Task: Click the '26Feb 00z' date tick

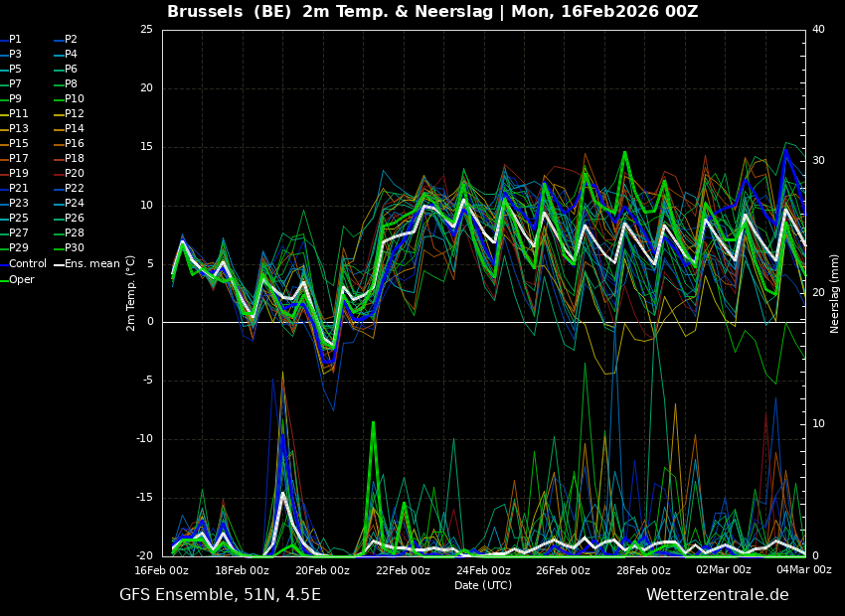Action: click(564, 569)
